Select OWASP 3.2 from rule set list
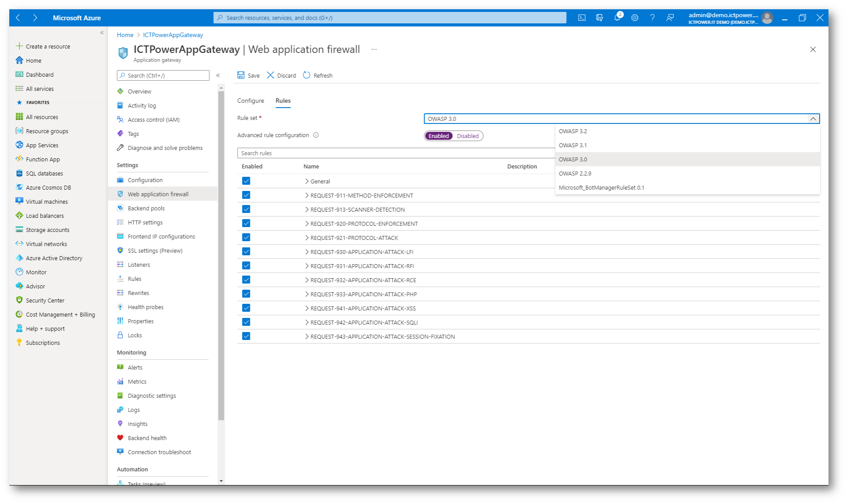The image size is (847, 504). click(687, 131)
